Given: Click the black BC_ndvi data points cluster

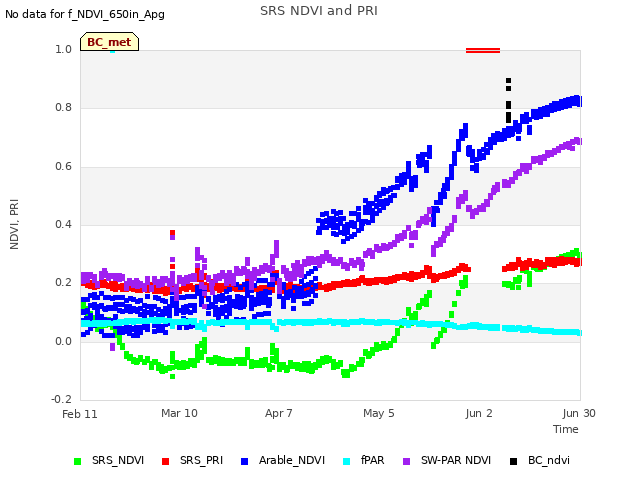Looking at the screenshot, I should 508,100.
